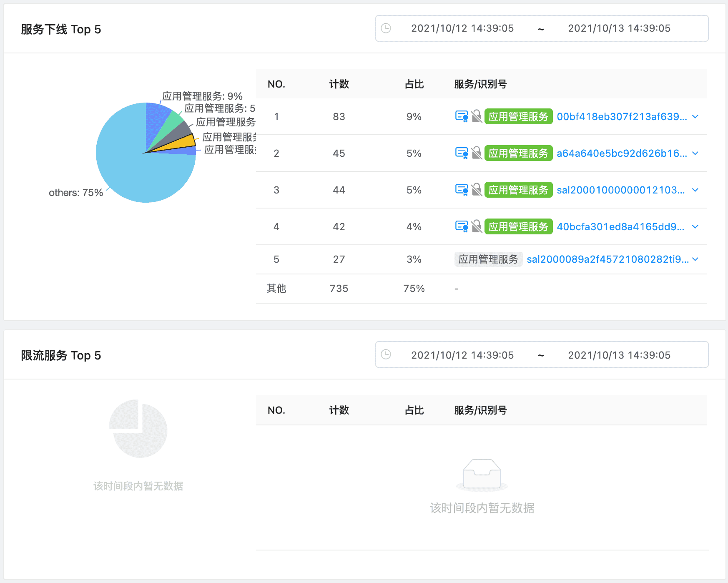Click green 应用管理服务 tag in row 4
Viewport: 728px width, 583px height.
click(518, 226)
